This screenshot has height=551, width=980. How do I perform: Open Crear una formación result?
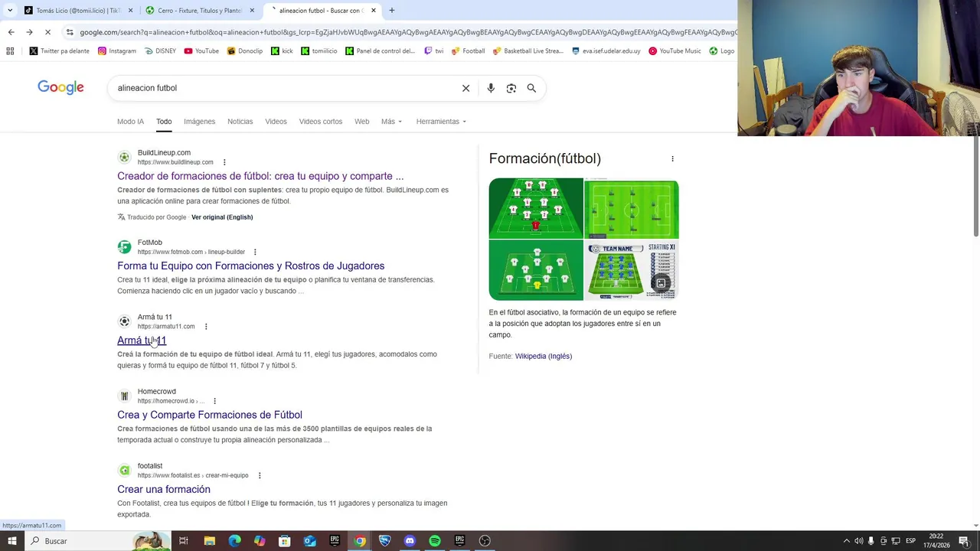coord(164,489)
